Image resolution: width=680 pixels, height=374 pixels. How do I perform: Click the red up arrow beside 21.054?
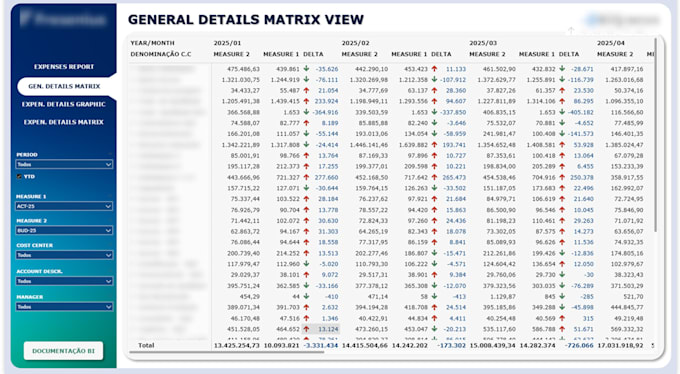point(306,90)
